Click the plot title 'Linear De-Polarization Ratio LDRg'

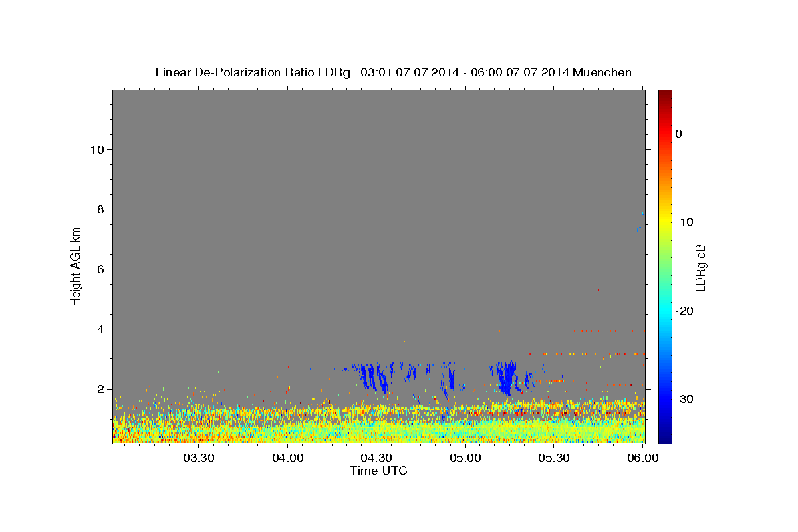tap(252, 72)
